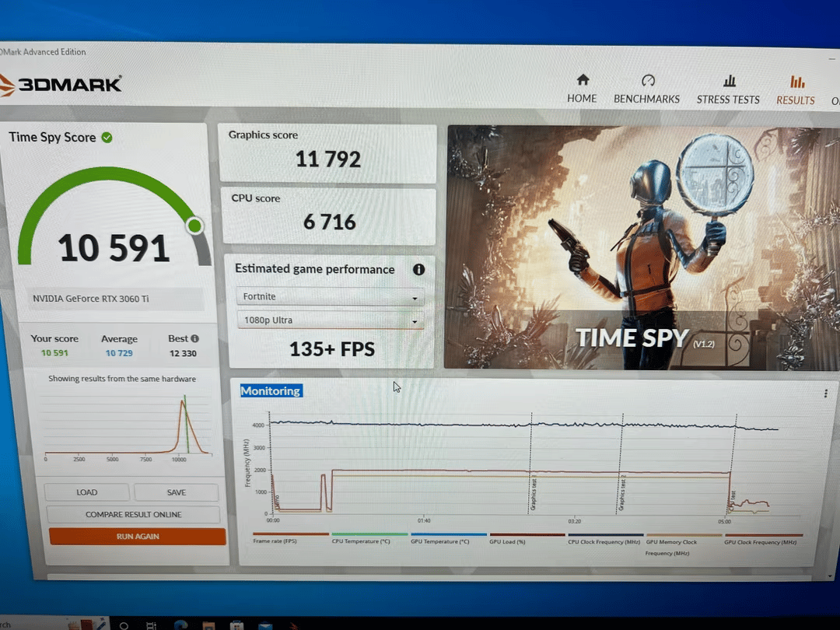840x630 pixels.
Task: Click the overall score 10 591
Action: pyautogui.click(x=114, y=248)
